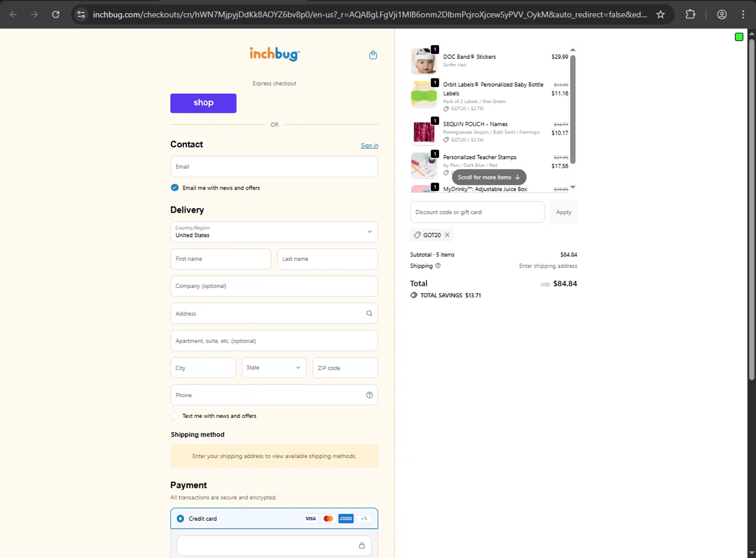Go back with the browser back arrow
The height and width of the screenshot is (558, 756).
tap(14, 15)
